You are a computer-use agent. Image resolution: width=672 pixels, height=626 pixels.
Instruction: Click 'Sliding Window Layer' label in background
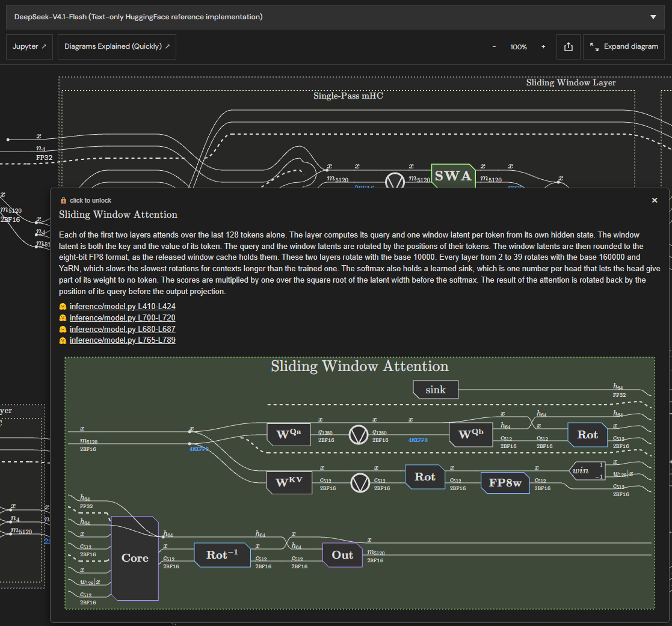click(x=571, y=83)
